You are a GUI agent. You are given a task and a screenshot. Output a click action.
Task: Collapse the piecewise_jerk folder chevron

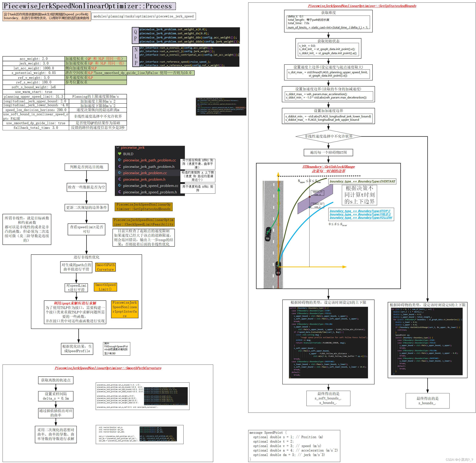coord(118,148)
